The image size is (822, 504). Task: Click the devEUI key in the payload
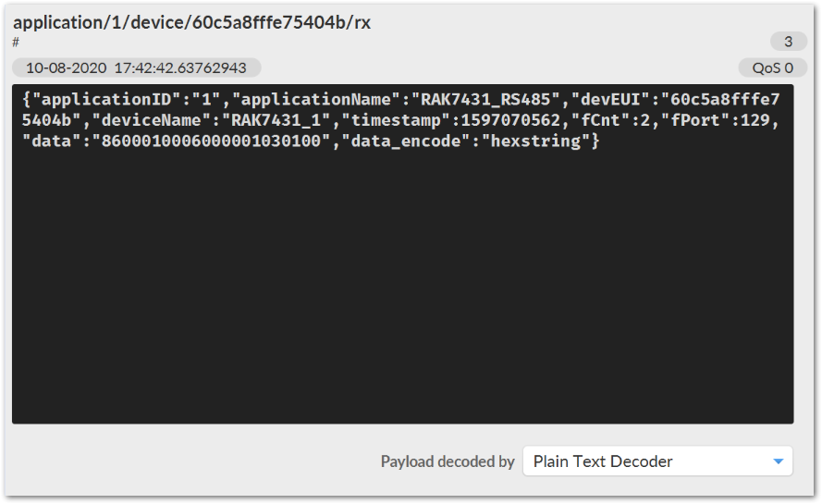[611, 99]
